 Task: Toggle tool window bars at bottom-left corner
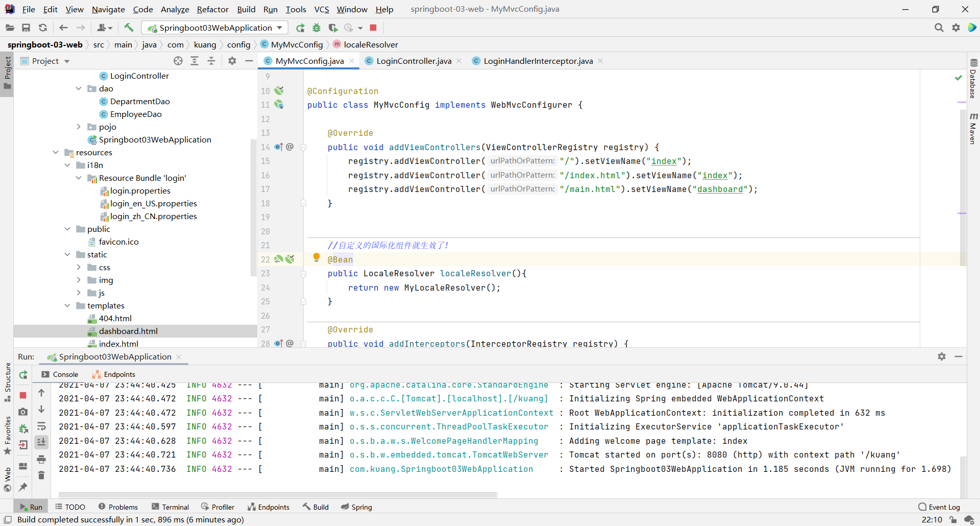coord(8,519)
